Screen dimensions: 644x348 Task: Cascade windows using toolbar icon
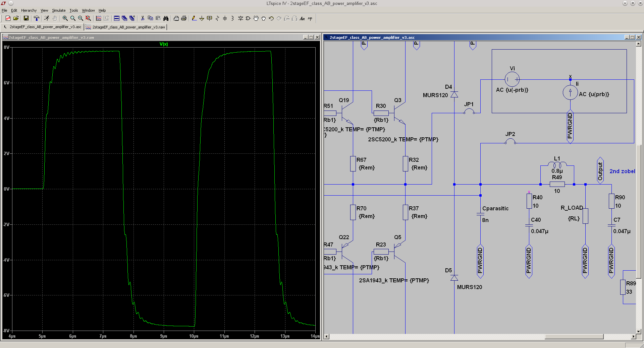(124, 18)
